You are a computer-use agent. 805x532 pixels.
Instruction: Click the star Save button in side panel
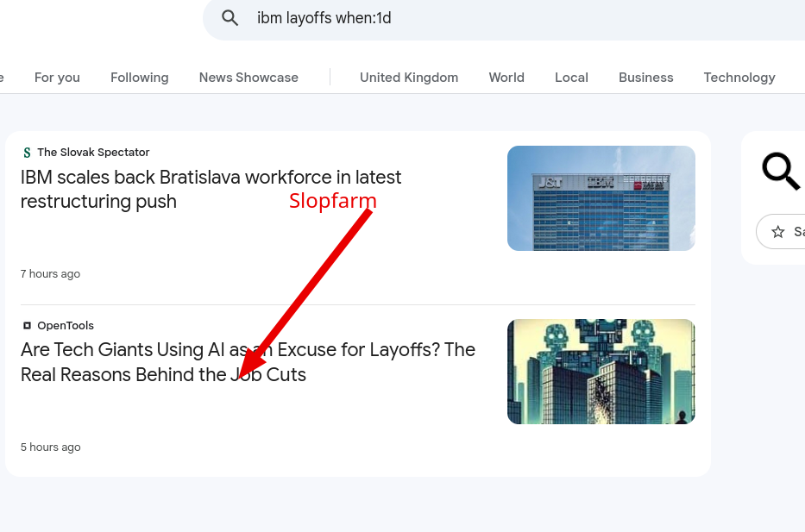tap(781, 231)
